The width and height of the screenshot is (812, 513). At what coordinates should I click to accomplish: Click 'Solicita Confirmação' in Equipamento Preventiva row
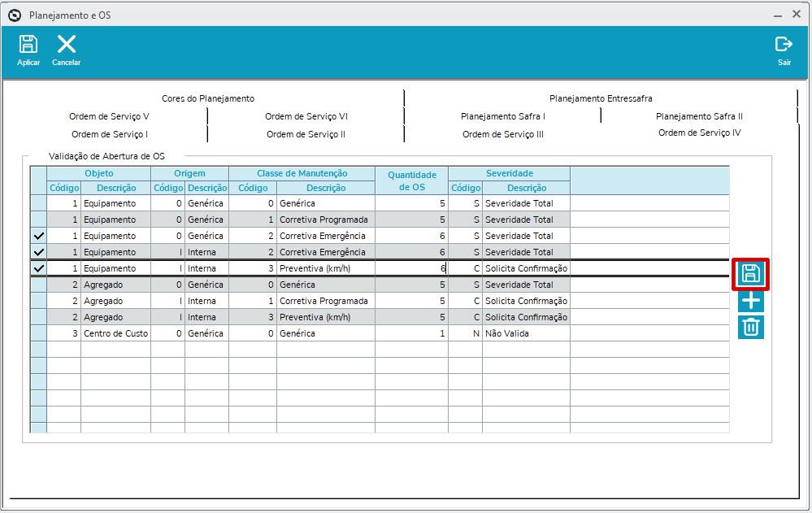click(x=526, y=268)
